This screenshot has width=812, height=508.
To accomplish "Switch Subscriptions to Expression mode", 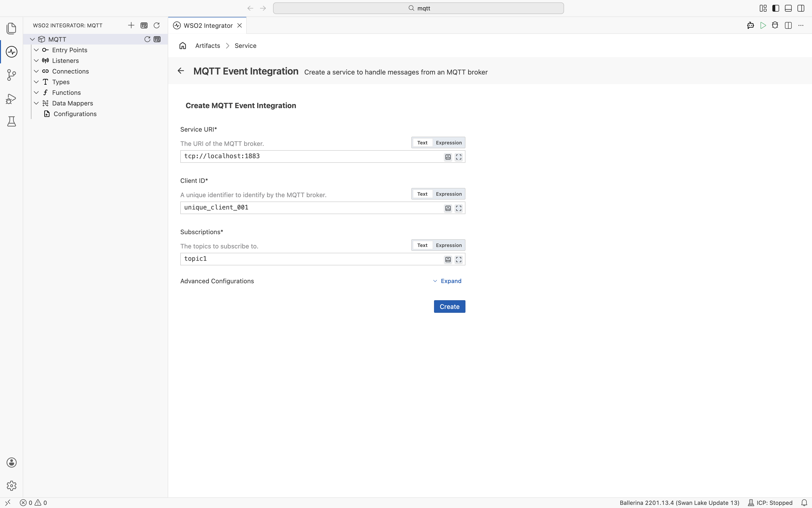I will pyautogui.click(x=449, y=245).
